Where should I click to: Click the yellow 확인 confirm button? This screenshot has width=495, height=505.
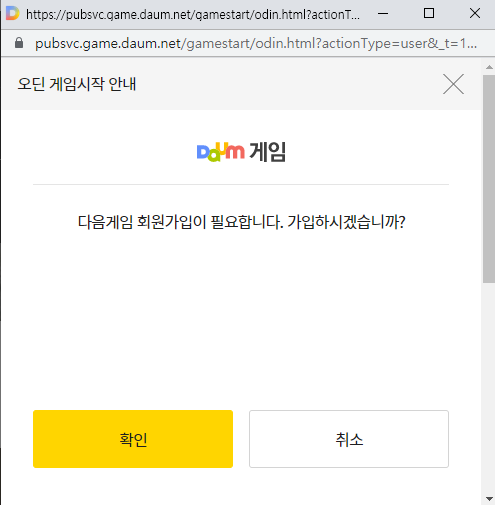[133, 439]
